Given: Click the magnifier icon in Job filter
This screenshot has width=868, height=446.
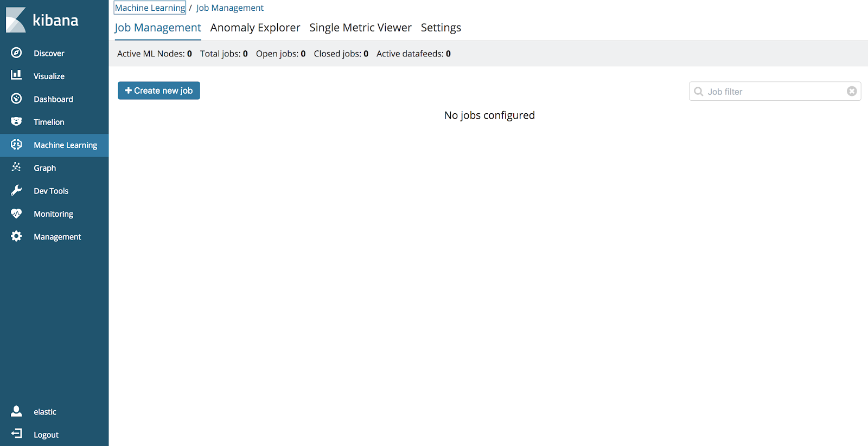Looking at the screenshot, I should click(699, 92).
